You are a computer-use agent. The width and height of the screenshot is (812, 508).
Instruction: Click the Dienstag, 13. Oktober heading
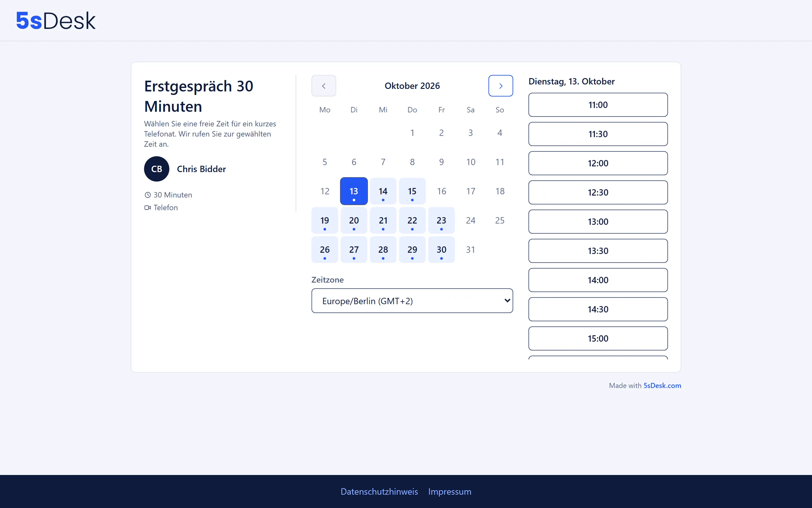[x=572, y=81]
